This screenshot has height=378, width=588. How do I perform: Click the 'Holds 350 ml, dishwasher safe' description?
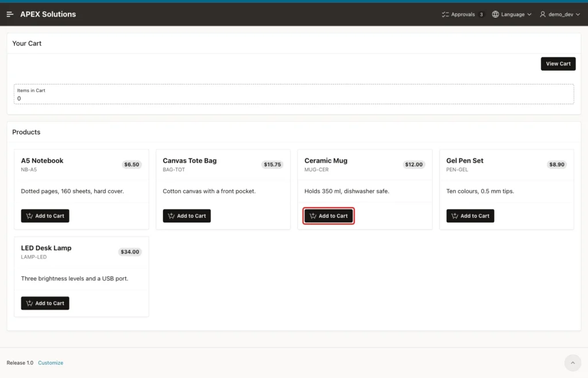(x=347, y=191)
